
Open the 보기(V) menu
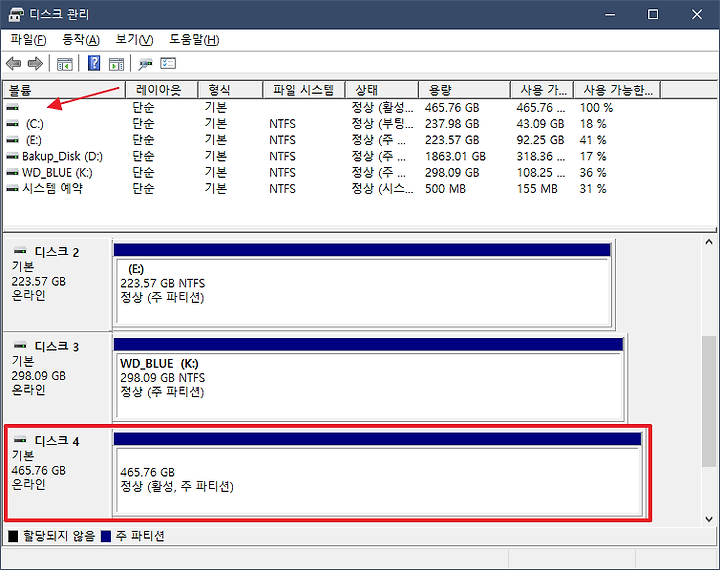click(x=134, y=40)
